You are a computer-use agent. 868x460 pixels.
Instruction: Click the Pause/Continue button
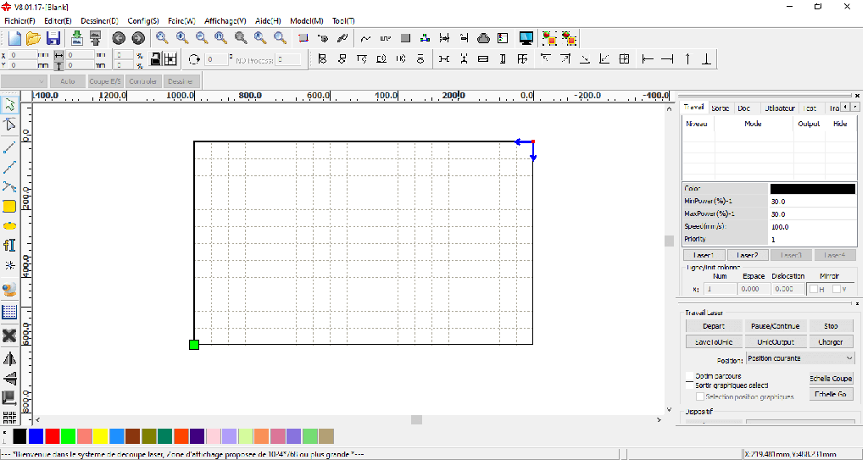(774, 326)
